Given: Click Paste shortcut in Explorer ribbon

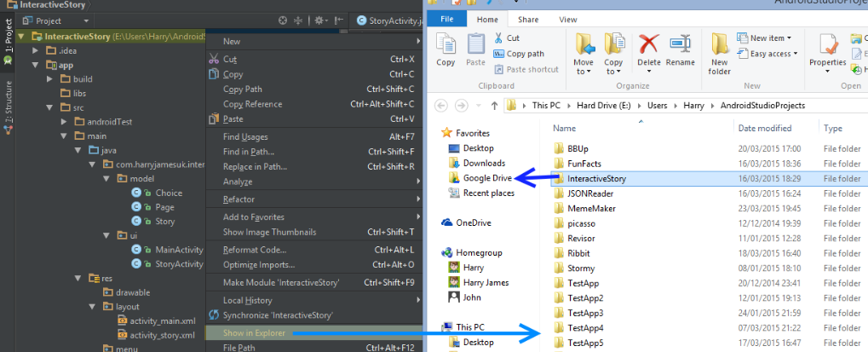Looking at the screenshot, I should click(x=526, y=69).
